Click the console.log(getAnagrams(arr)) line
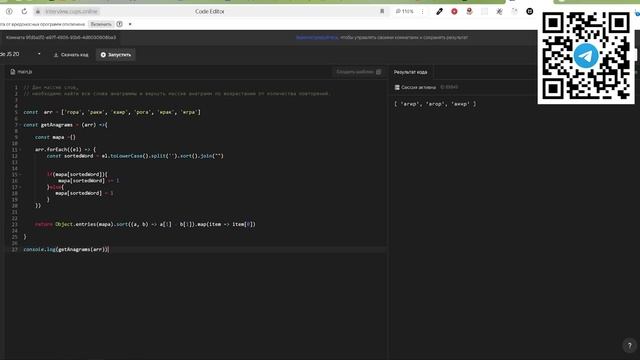This screenshot has height=360, width=640. [66, 249]
